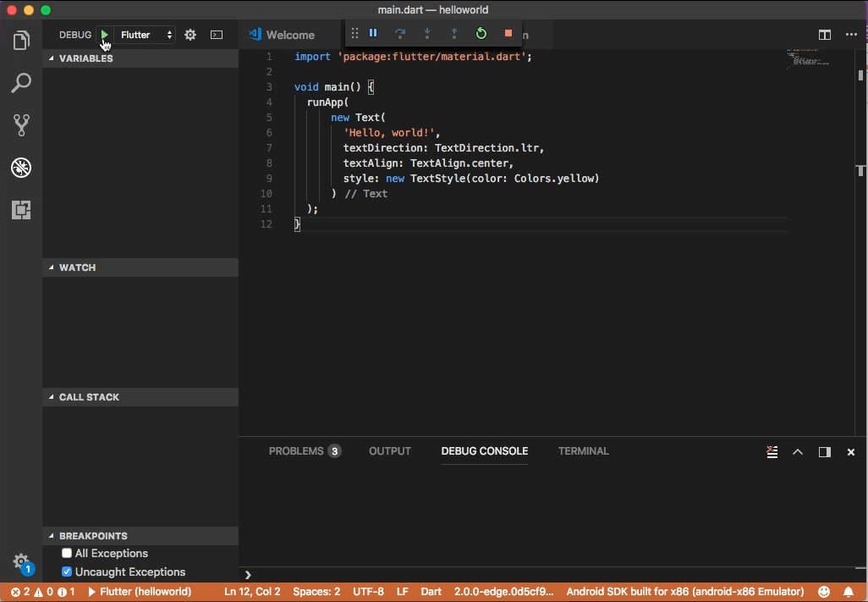Image resolution: width=868 pixels, height=602 pixels.
Task: Change file encoding via UTF-8
Action: pos(368,592)
